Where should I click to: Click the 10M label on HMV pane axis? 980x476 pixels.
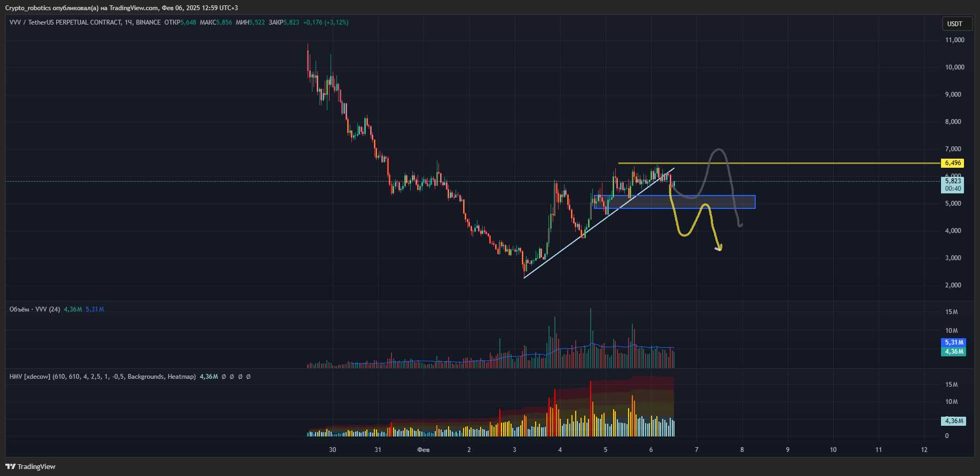point(951,402)
